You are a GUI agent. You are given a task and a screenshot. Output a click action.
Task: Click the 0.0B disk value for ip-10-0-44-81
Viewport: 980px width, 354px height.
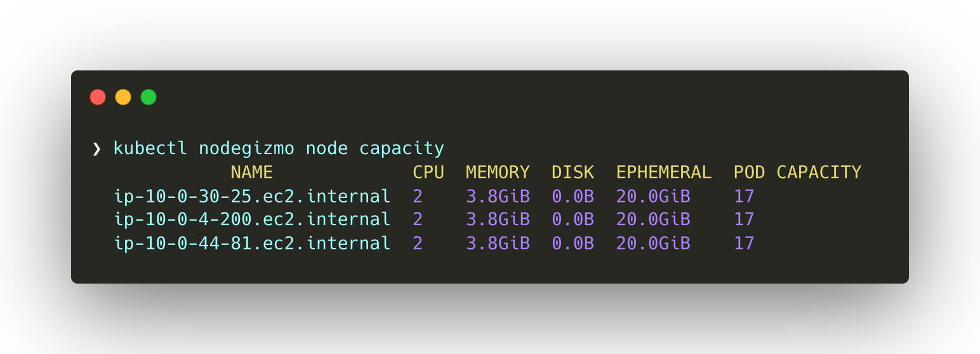(573, 244)
